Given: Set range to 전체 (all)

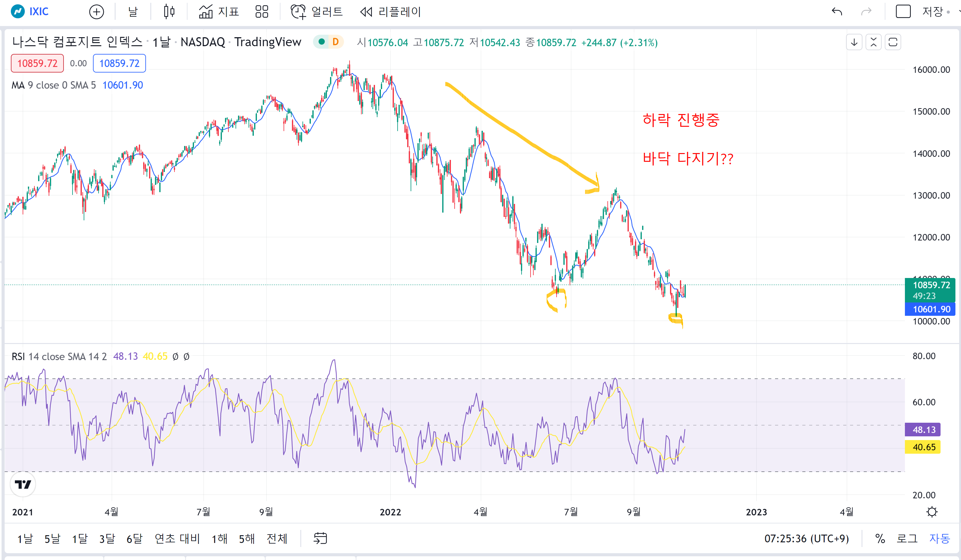Looking at the screenshot, I should [277, 539].
